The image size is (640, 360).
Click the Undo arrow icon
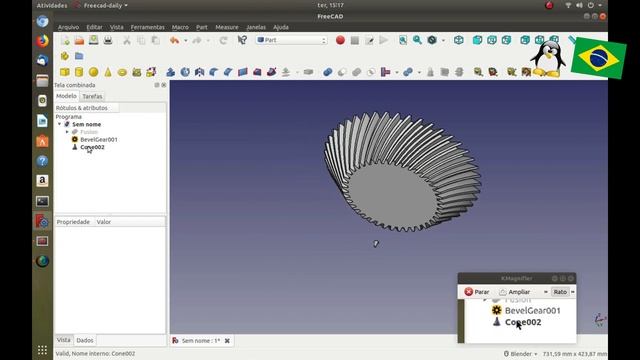click(x=175, y=40)
